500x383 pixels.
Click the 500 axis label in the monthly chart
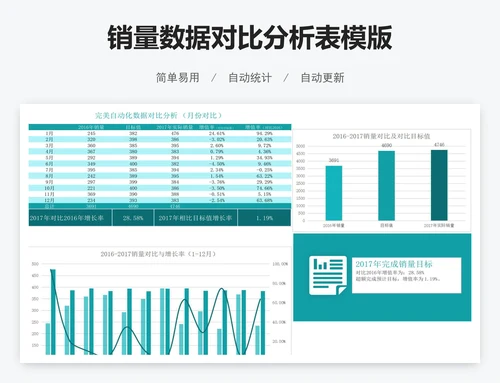pyautogui.click(x=35, y=264)
